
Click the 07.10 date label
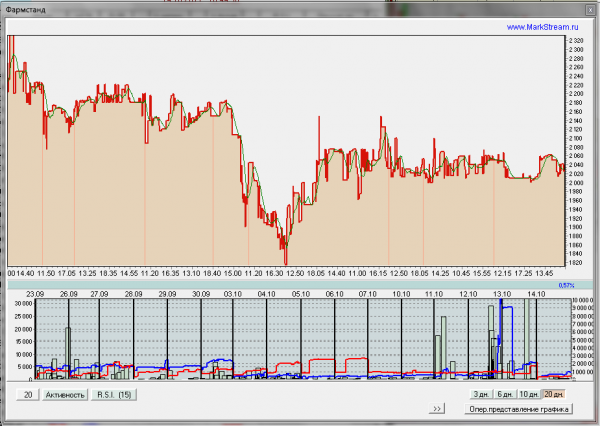point(367,294)
